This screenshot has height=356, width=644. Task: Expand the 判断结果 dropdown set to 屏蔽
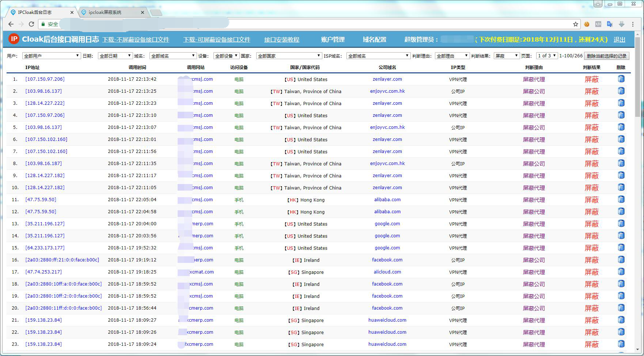click(x=507, y=56)
